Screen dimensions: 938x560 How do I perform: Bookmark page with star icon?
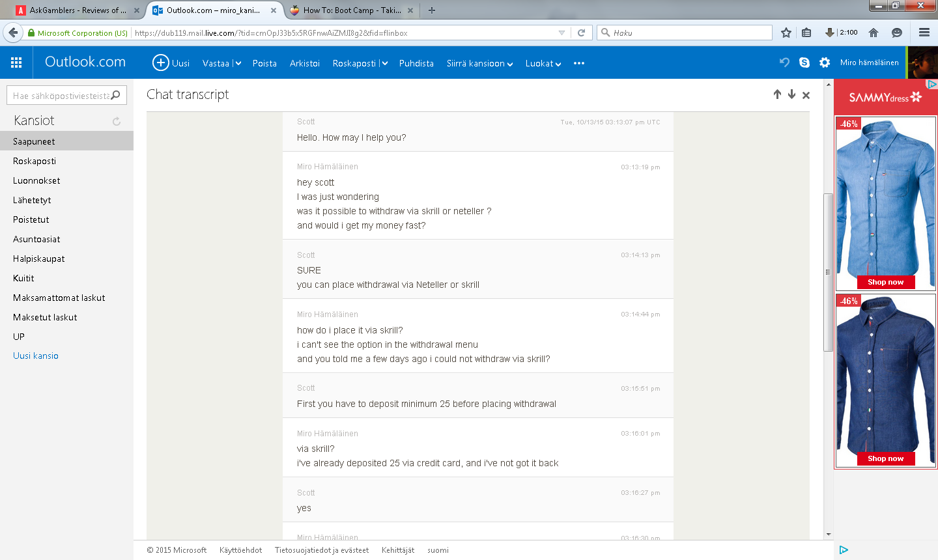(786, 33)
